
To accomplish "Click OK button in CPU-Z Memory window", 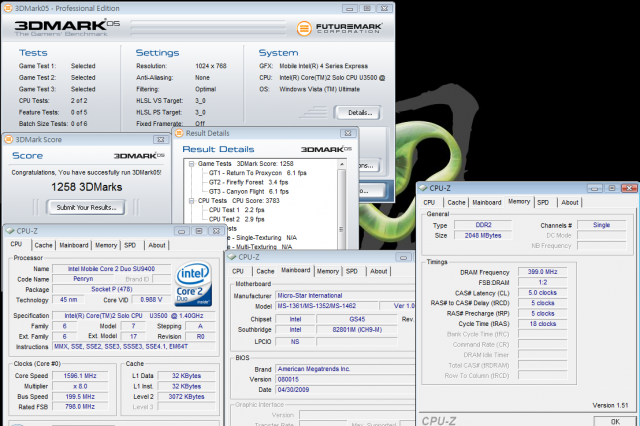I will (x=615, y=421).
